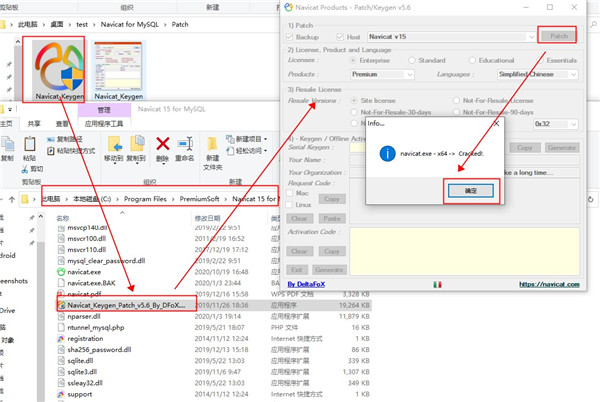Choose the Site license radio option
The image size is (600, 402).
[x=352, y=100]
